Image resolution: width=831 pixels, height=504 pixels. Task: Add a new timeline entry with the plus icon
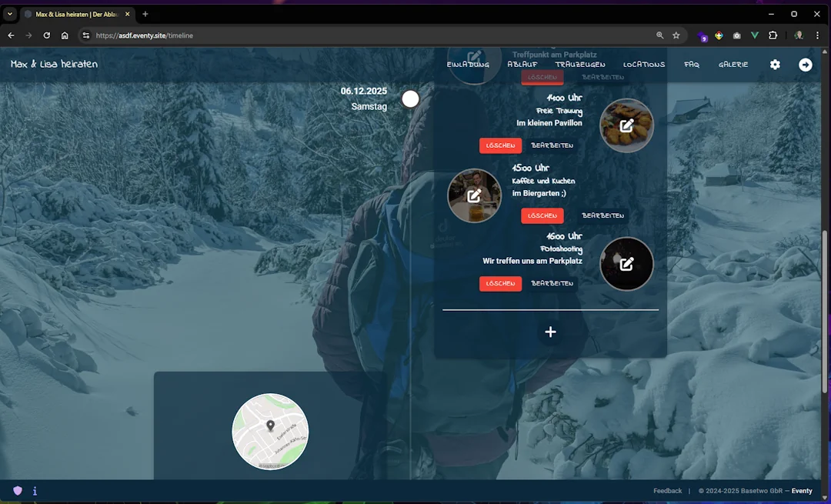click(x=551, y=332)
